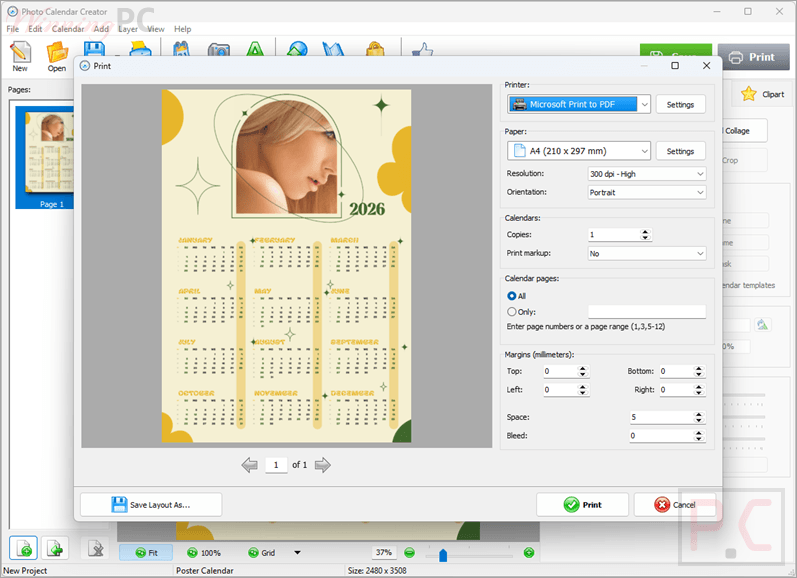Click the zoom in plus icon
The image size is (797, 578).
tap(529, 553)
